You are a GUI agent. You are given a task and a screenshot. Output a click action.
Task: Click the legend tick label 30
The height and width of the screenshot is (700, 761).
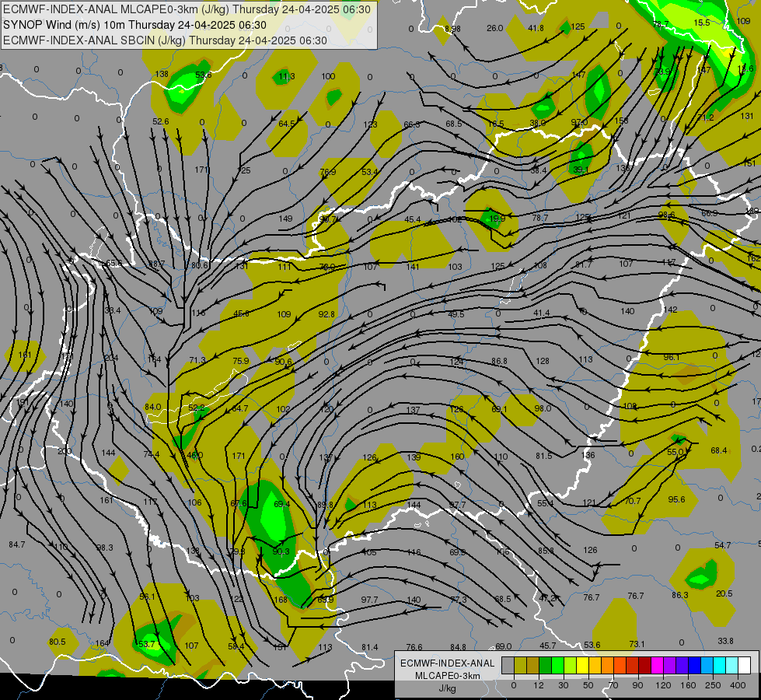click(563, 685)
